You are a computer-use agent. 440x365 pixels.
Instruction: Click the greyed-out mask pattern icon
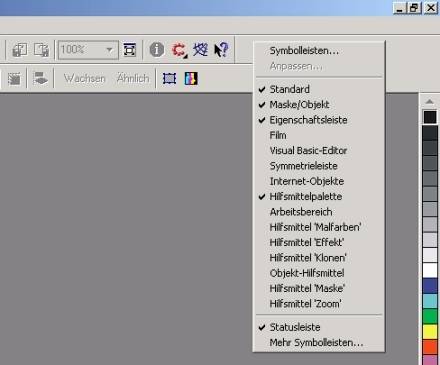[14, 79]
